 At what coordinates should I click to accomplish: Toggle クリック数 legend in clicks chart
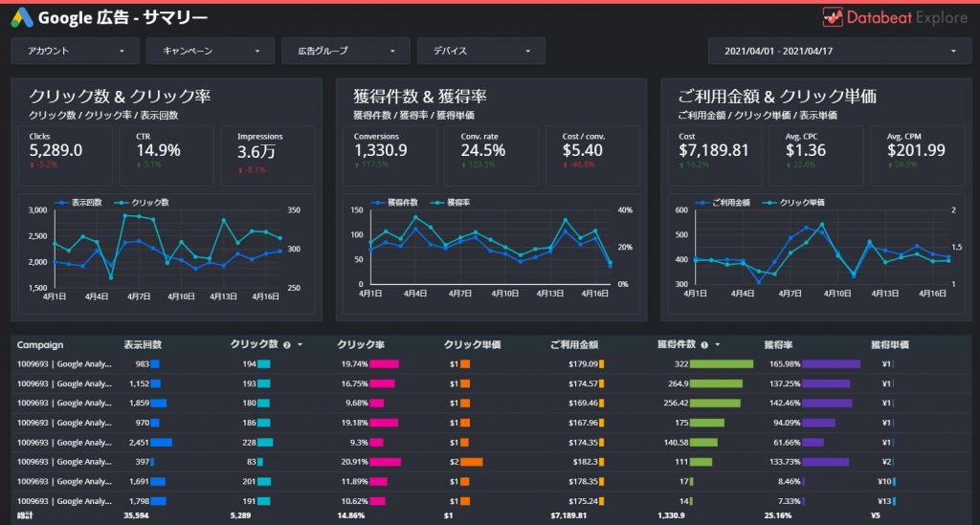(142, 203)
